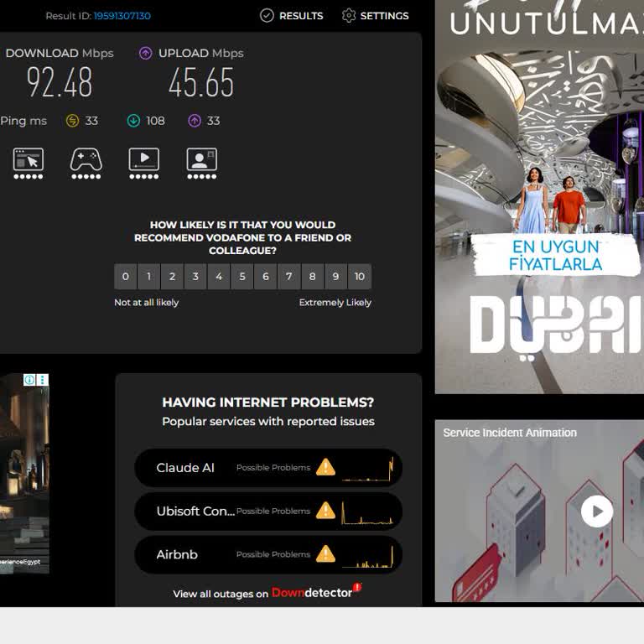The image size is (644, 644).
Task: Click the Airbnb outage sparkline graph
Action: [367, 556]
